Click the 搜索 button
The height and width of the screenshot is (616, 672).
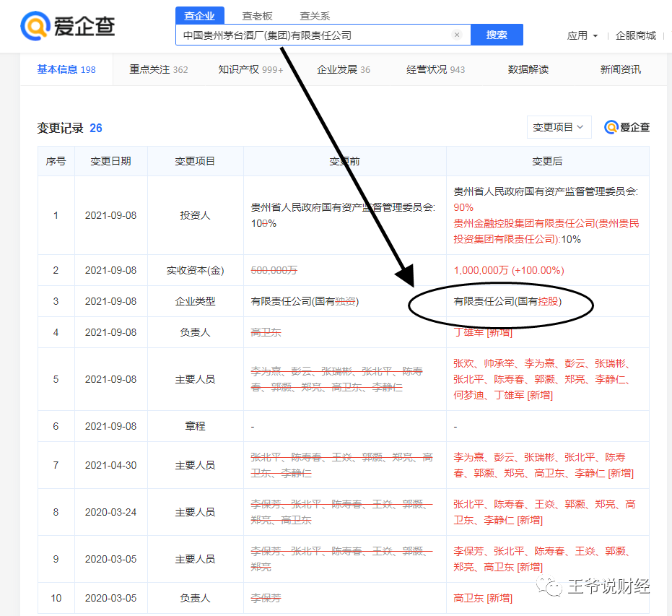coord(497,35)
